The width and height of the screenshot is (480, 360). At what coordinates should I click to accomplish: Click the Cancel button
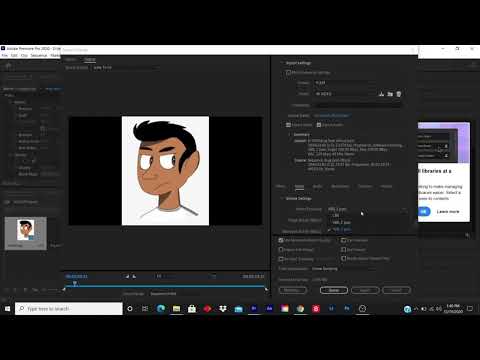coord(396,290)
